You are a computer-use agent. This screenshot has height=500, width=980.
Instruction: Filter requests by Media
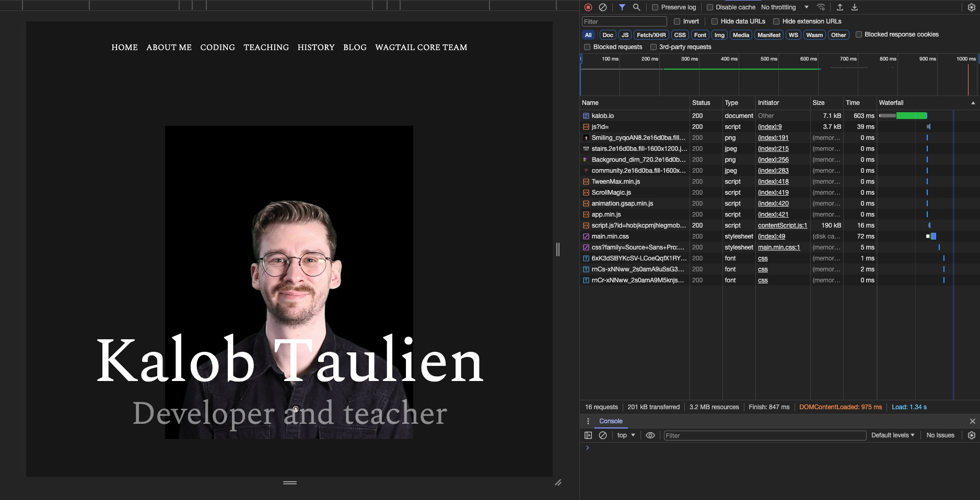(741, 35)
